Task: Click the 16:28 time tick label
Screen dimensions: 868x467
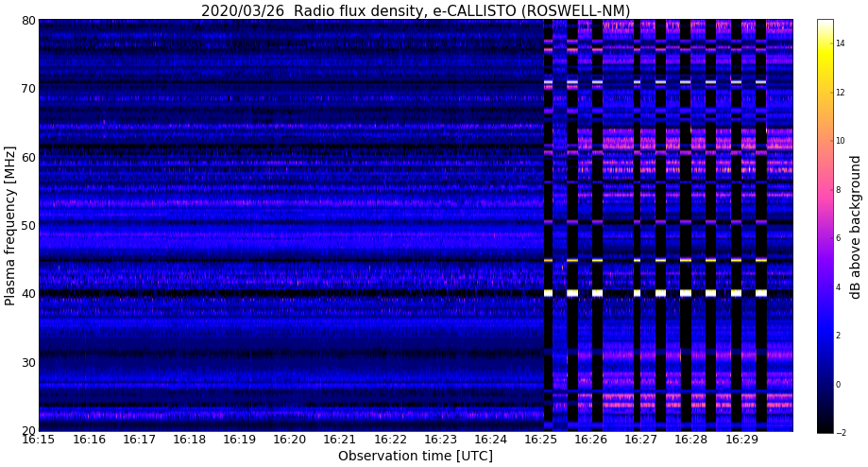Action: [692, 440]
